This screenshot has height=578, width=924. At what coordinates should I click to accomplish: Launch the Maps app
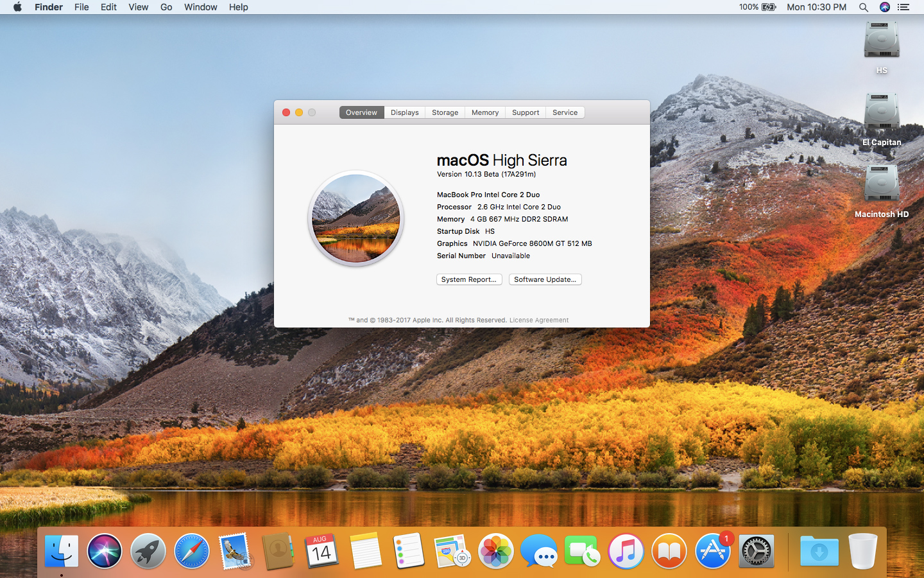[452, 551]
